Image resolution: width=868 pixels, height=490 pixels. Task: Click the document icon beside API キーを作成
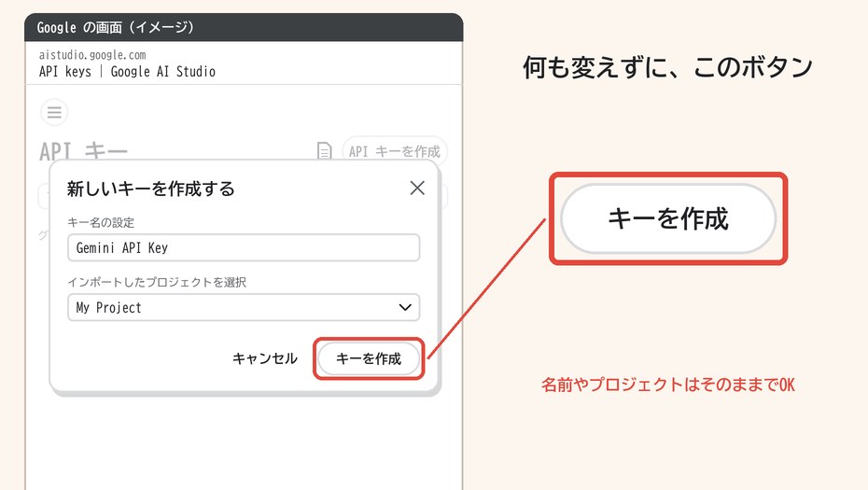[x=325, y=151]
